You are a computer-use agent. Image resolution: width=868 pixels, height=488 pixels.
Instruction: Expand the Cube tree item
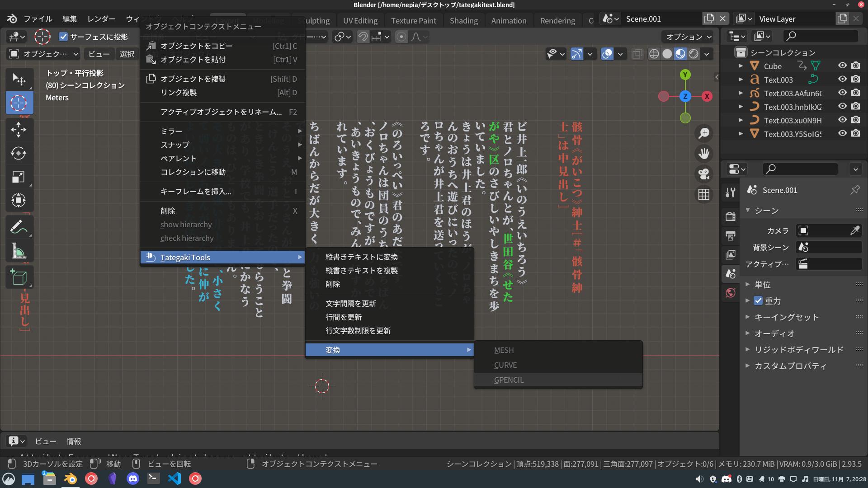coord(741,66)
